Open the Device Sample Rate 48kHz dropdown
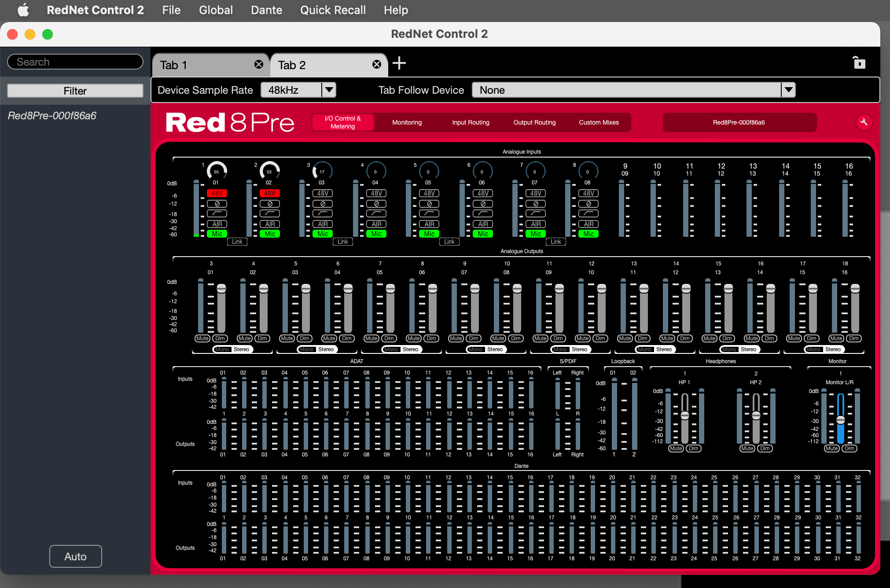890x588 pixels. point(298,90)
